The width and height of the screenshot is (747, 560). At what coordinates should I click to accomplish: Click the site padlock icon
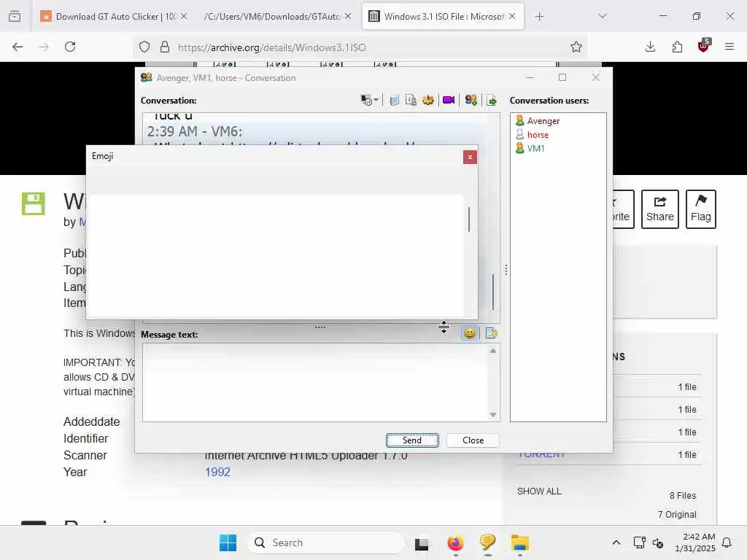tap(164, 47)
